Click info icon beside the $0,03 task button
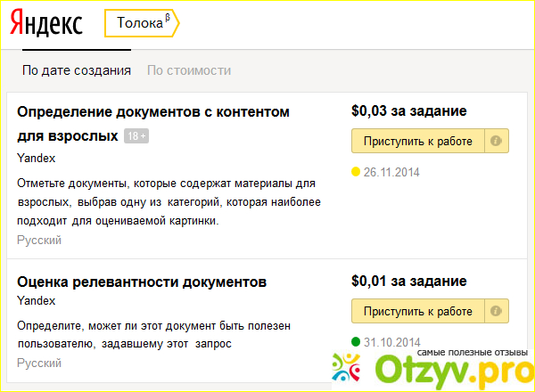The image size is (535, 392). (497, 141)
